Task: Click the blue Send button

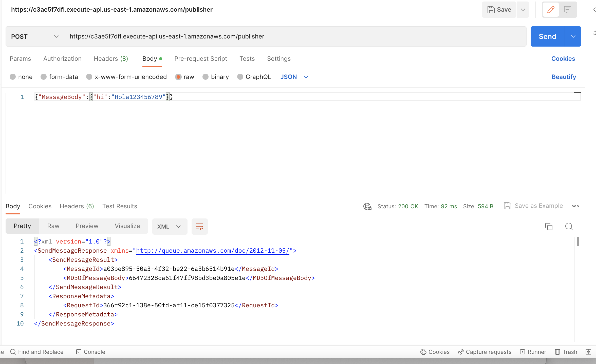Action: (547, 36)
